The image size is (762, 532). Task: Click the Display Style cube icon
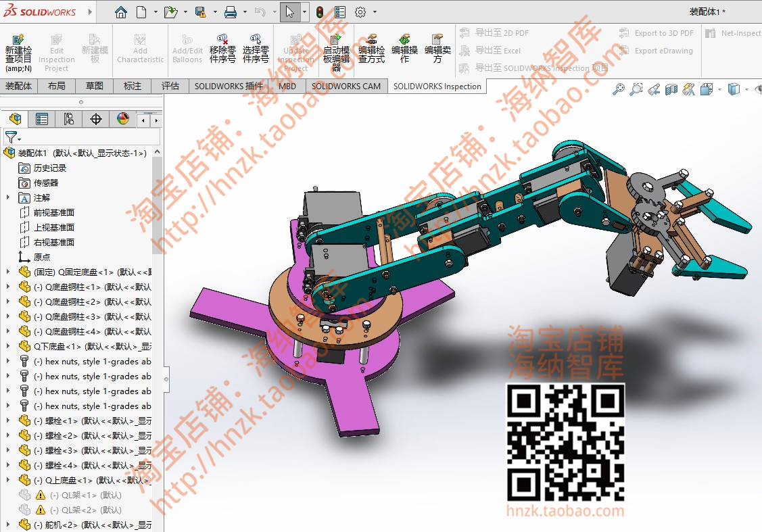coord(734,89)
